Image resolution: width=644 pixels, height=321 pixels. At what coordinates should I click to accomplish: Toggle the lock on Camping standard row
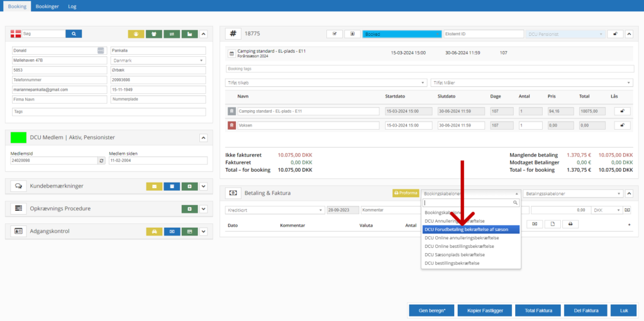tap(622, 111)
